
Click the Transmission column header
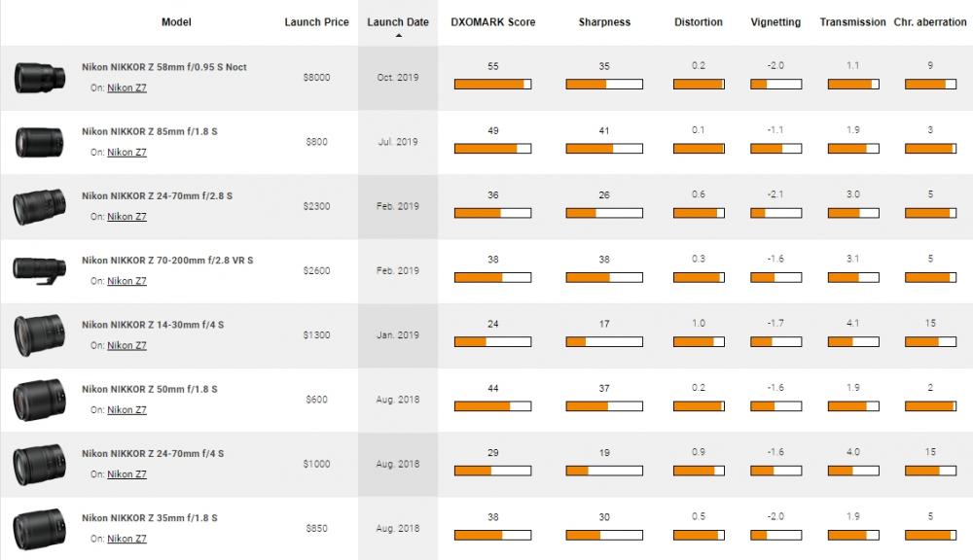(852, 22)
